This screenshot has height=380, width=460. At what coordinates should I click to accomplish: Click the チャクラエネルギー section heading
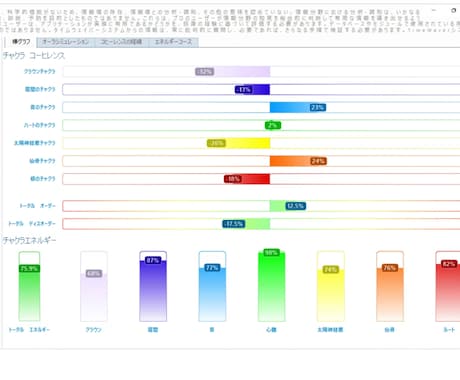tap(29, 240)
